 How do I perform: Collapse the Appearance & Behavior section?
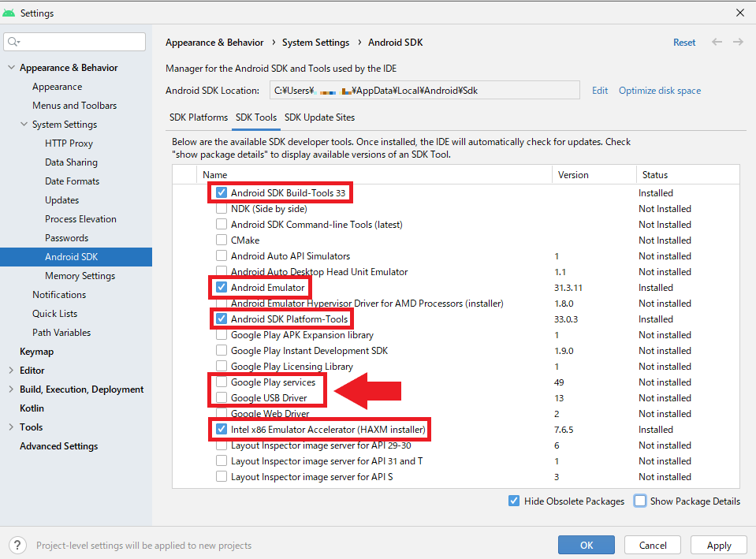[11, 67]
